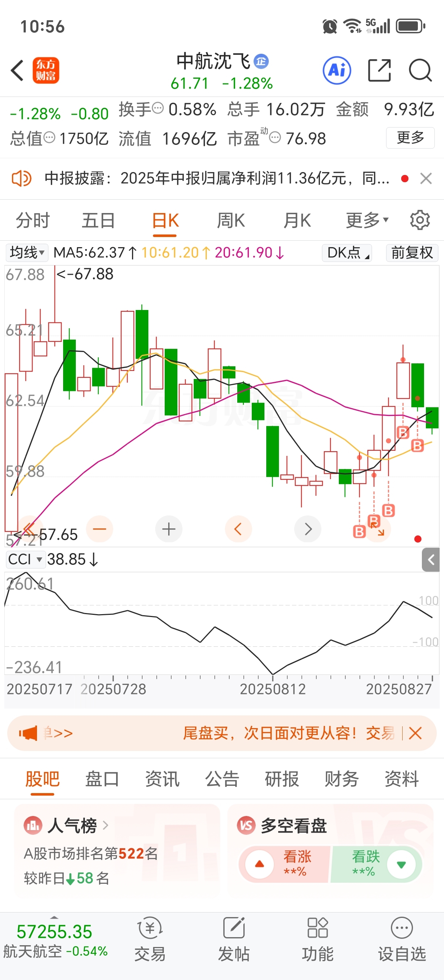Image resolution: width=444 pixels, height=980 pixels.
Task: Expand the 更多 chart period dropdown
Action: tap(367, 220)
